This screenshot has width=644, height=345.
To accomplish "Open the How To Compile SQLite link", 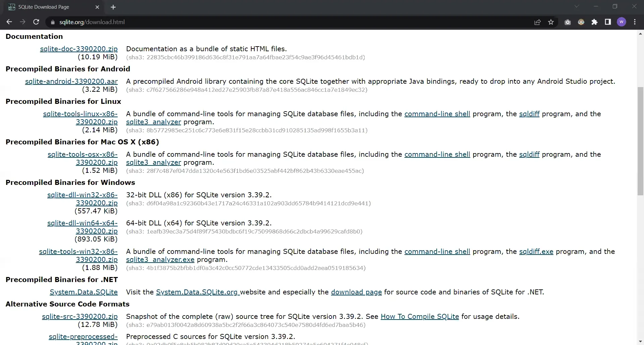I will (420, 317).
